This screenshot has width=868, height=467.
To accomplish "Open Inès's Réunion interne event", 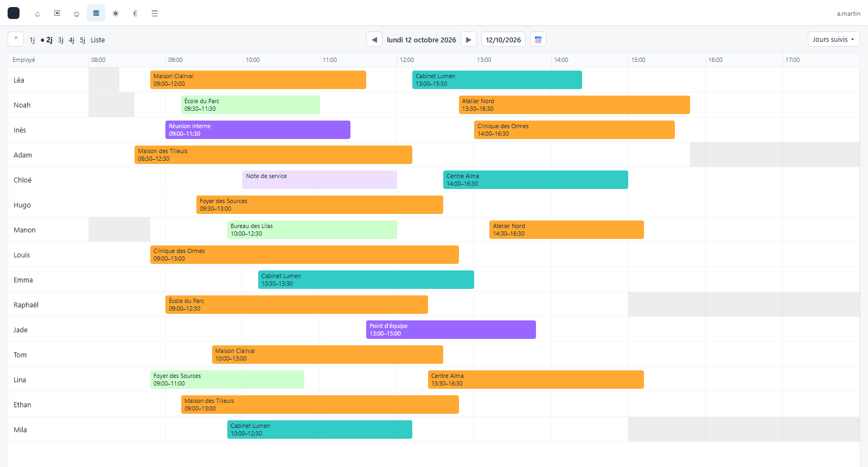I will tap(258, 130).
